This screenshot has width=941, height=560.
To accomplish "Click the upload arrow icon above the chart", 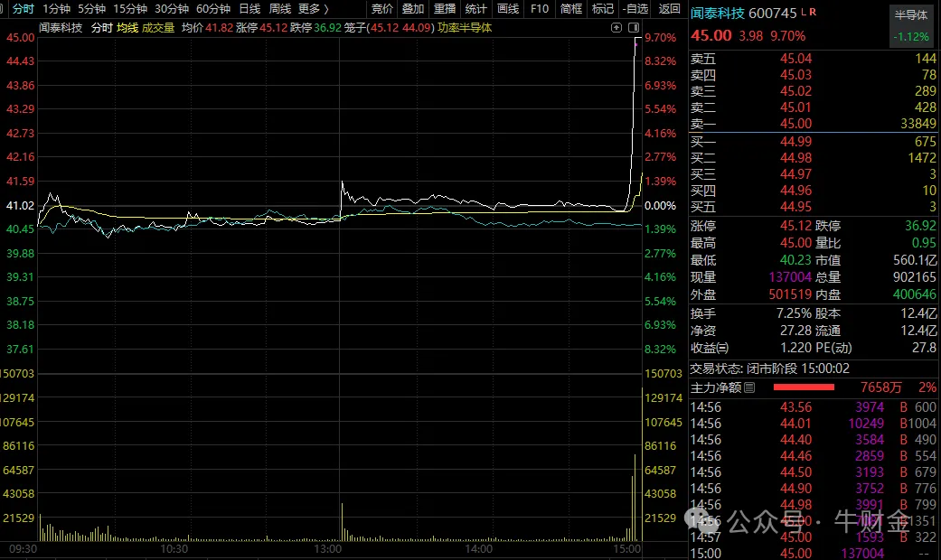I will click(x=616, y=27).
